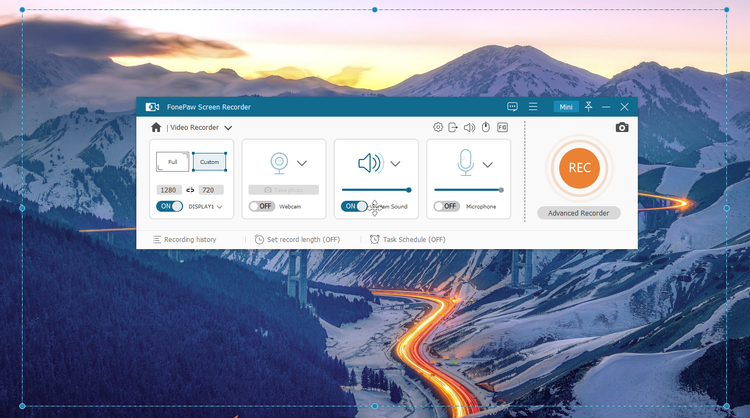The height and width of the screenshot is (418, 750).
Task: Click the bottom-center selection handle
Action: coord(375,406)
